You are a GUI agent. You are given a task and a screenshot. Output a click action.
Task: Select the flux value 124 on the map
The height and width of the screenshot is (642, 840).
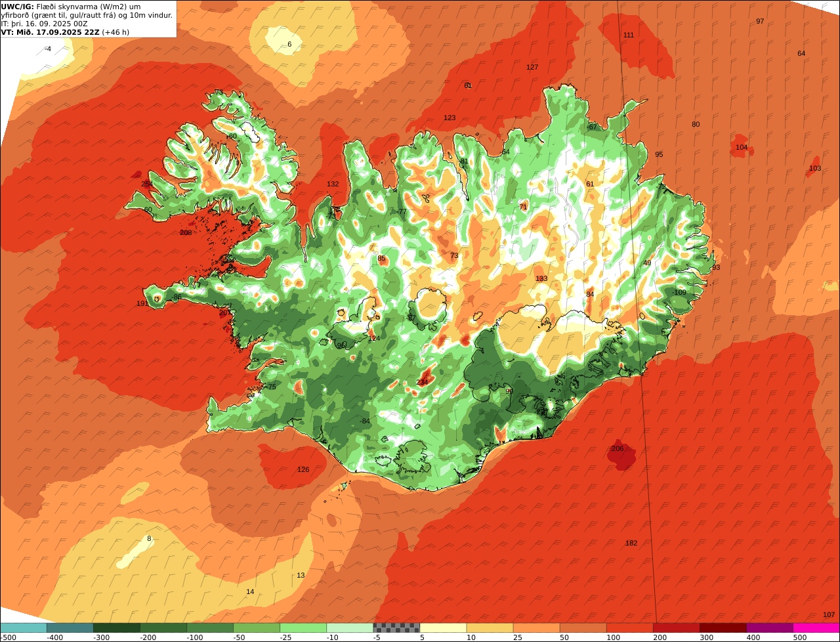[374, 338]
